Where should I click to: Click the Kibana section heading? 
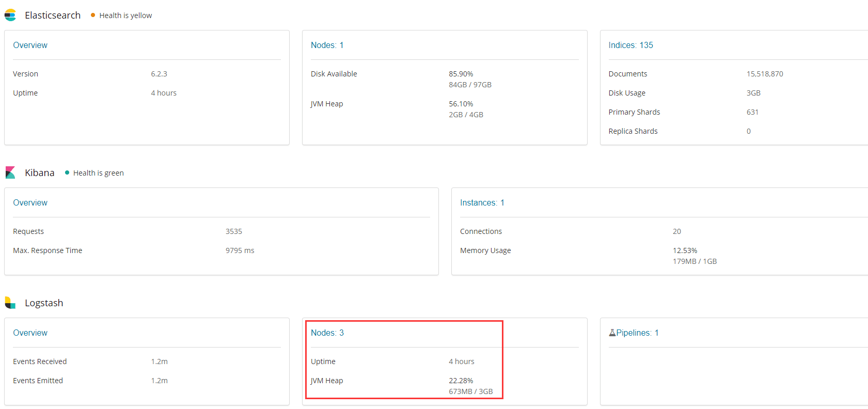(x=40, y=172)
